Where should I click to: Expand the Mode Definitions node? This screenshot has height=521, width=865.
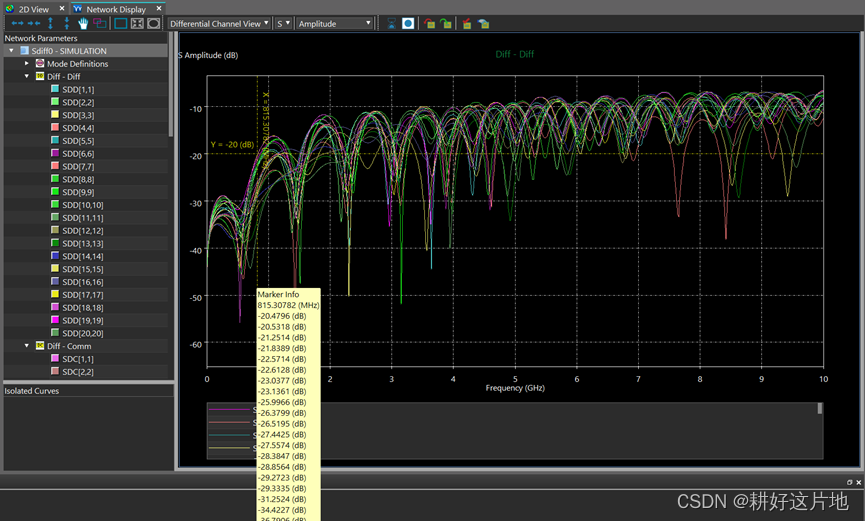[26, 63]
